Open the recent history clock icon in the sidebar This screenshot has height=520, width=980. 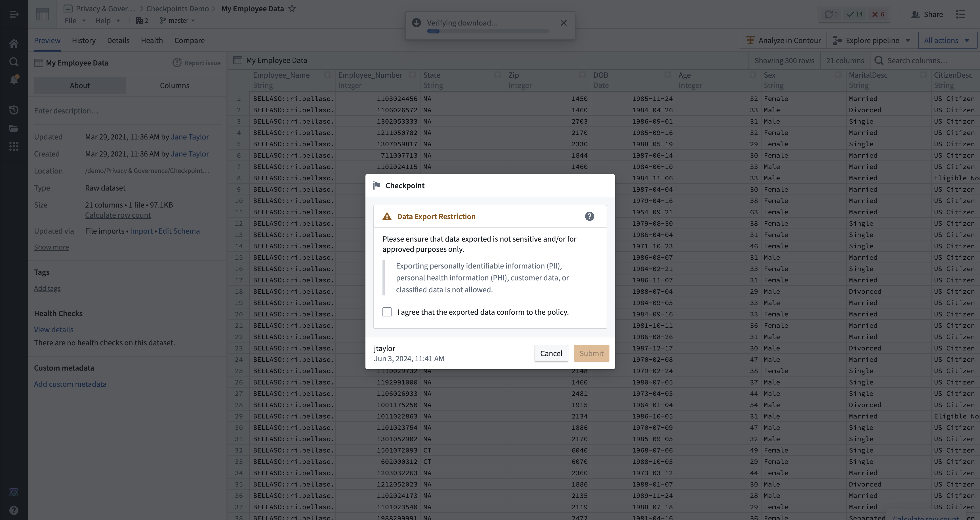[14, 110]
